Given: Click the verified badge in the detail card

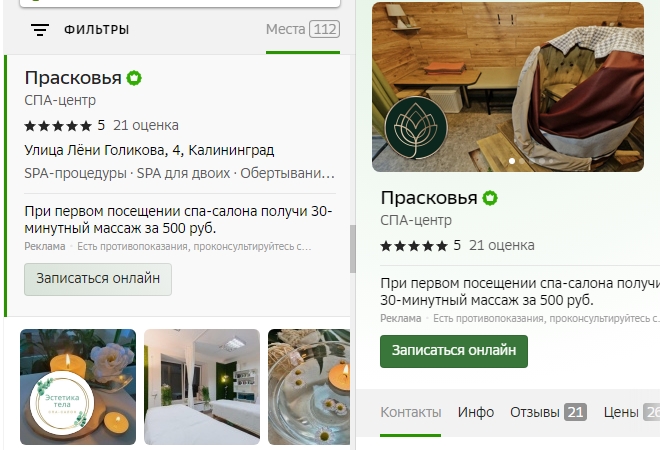Looking at the screenshot, I should (x=490, y=198).
